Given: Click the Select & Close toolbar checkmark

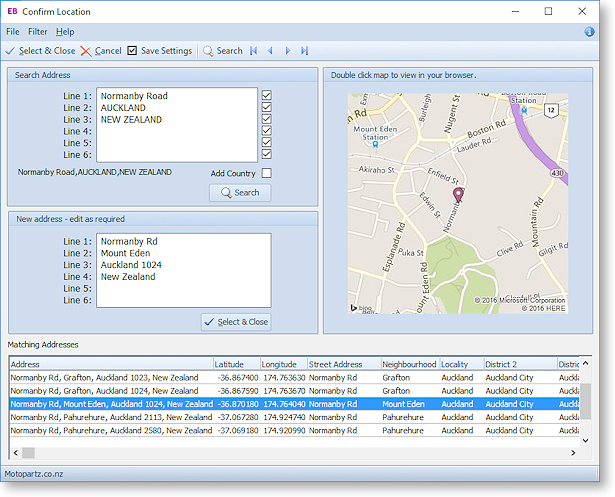Looking at the screenshot, I should (10, 51).
